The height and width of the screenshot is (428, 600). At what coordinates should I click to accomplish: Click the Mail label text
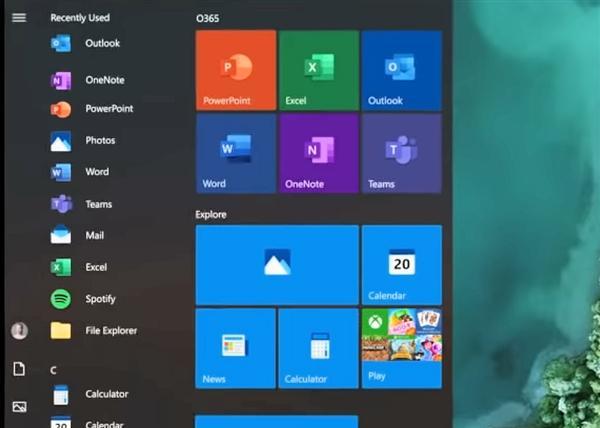pos(95,235)
